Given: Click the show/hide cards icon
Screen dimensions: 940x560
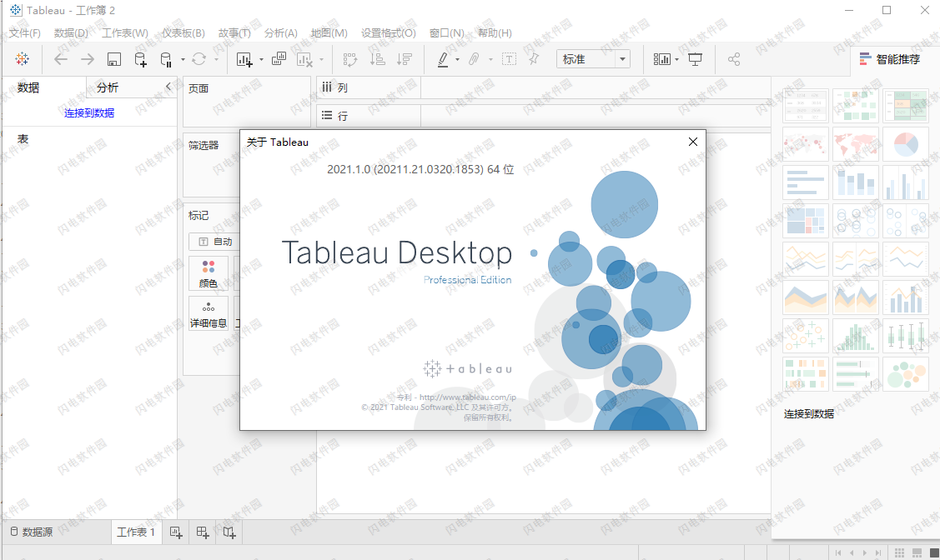Looking at the screenshot, I should tap(662, 58).
